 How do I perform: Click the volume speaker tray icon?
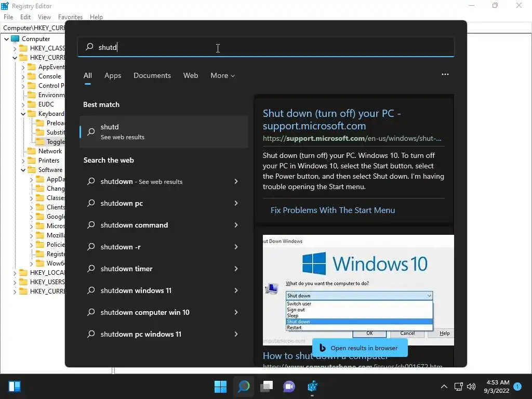coord(471,387)
